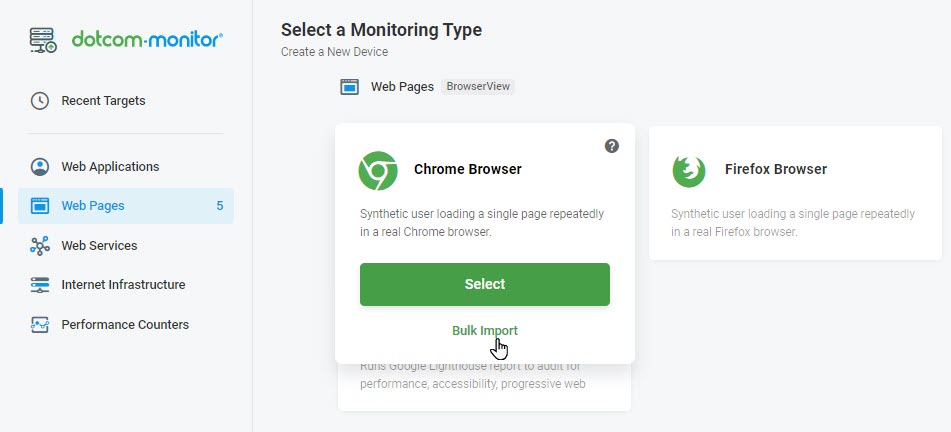The width and height of the screenshot is (951, 432).
Task: Open Performance Counters section
Action: click(126, 325)
